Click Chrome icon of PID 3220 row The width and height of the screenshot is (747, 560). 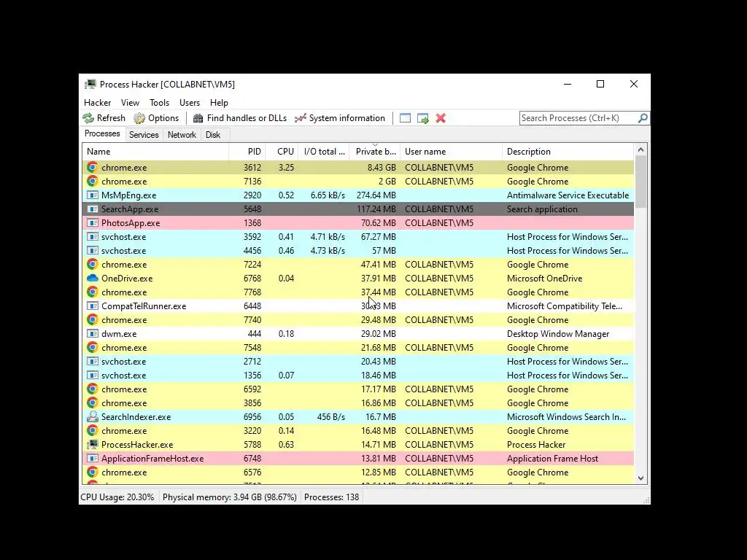click(93, 430)
